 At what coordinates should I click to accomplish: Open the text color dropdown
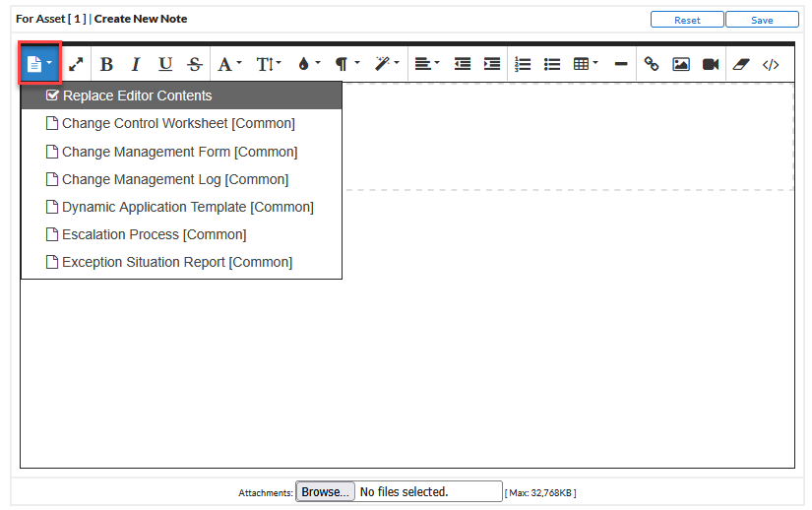(308, 64)
